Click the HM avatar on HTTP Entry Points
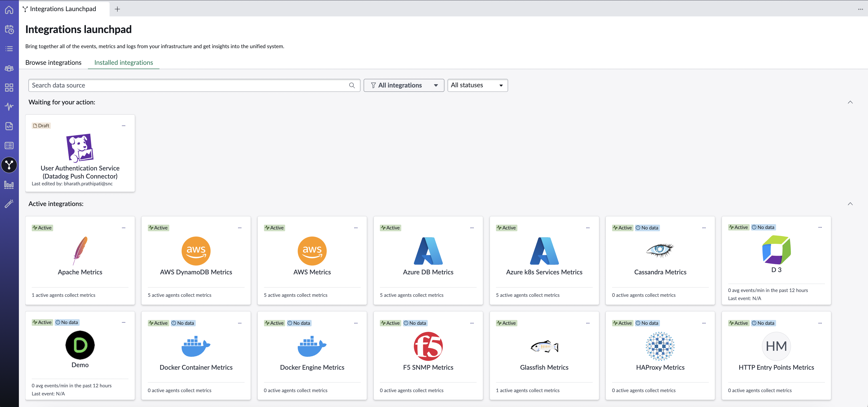Viewport: 868px width, 407px height. 776,346
